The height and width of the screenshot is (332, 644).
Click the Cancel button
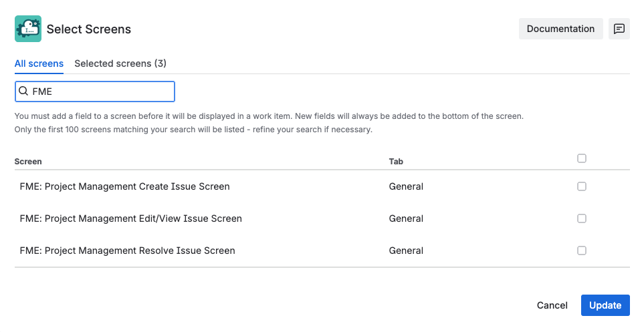552,305
